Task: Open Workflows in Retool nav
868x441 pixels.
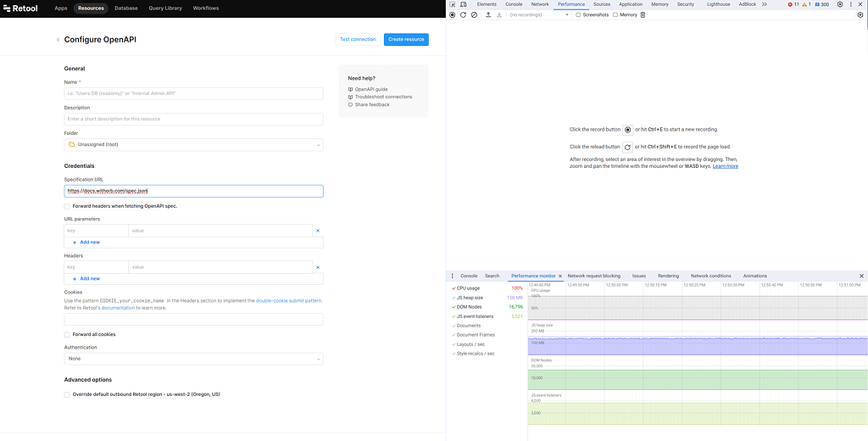Action: (x=206, y=8)
